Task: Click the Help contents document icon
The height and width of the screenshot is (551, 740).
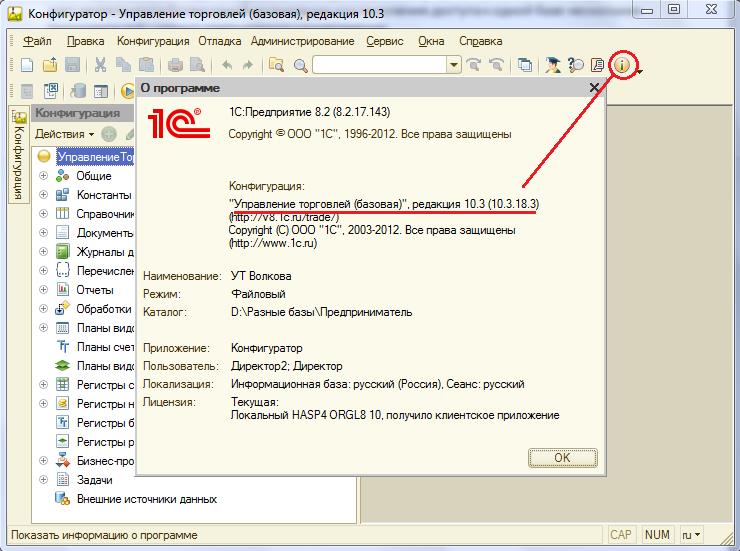Action: pyautogui.click(x=598, y=65)
